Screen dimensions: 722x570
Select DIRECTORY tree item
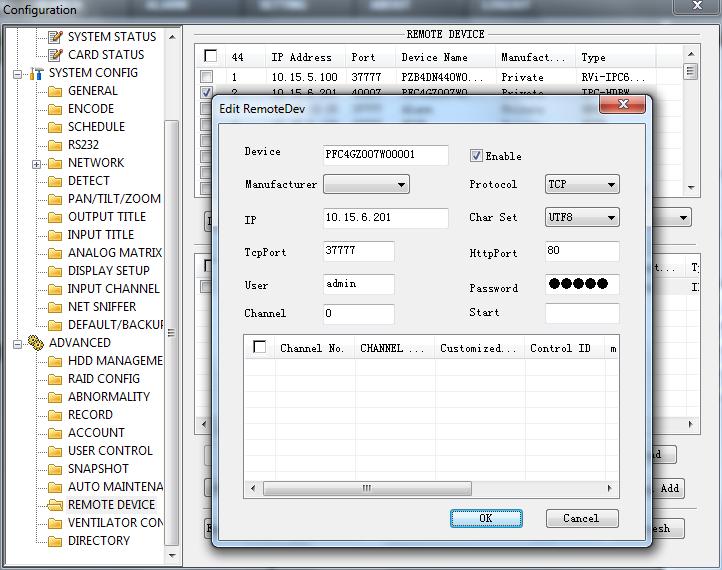[x=99, y=541]
